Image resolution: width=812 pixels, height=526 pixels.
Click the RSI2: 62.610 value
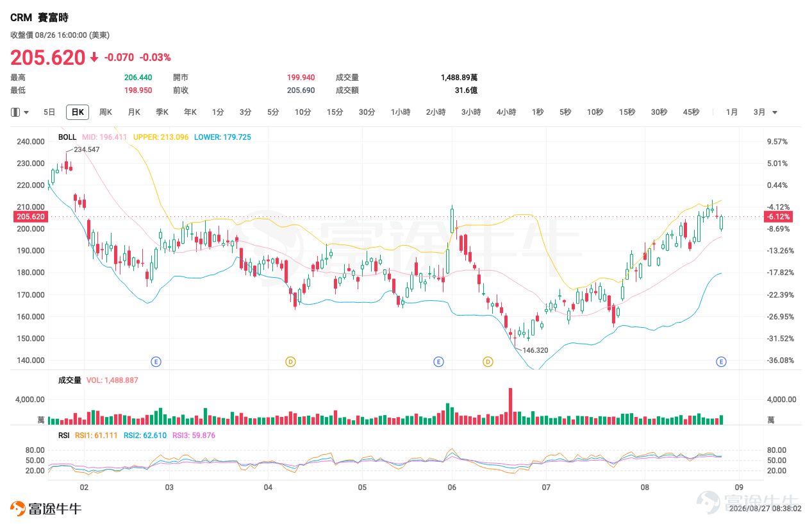click(x=145, y=436)
